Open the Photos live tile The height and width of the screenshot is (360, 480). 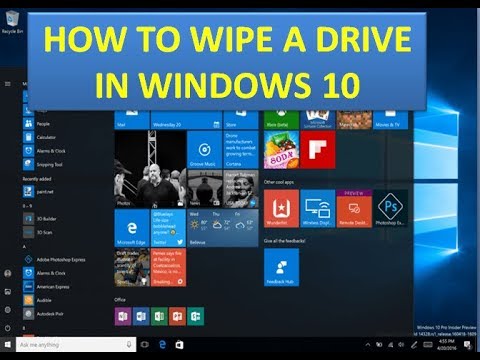tap(150, 169)
